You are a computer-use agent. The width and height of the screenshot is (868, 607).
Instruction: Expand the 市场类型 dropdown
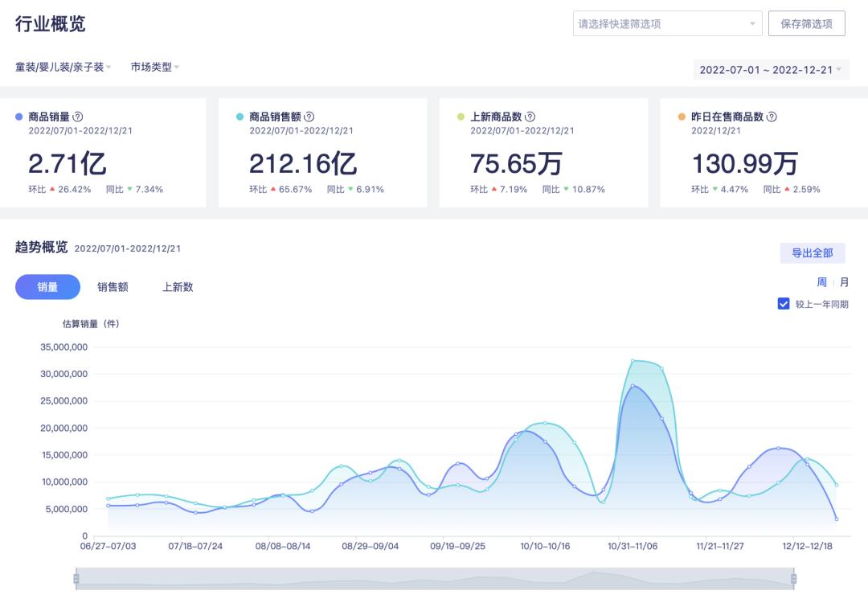point(154,68)
